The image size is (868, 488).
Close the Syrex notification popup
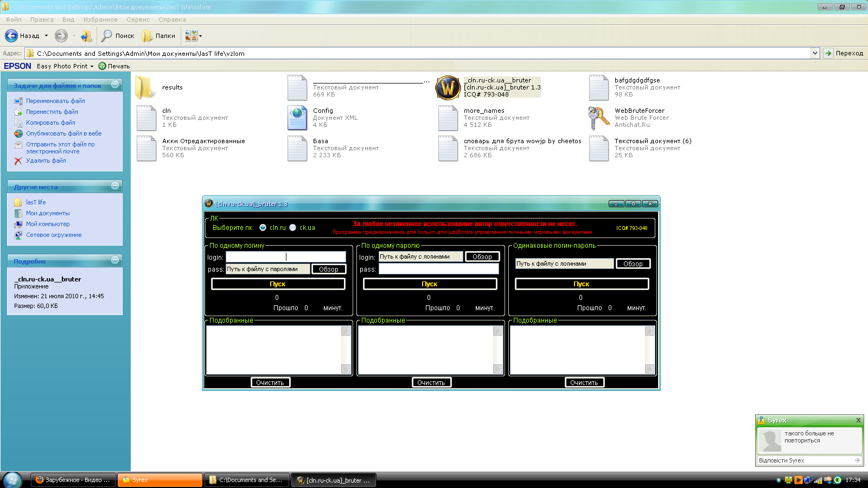[858, 420]
